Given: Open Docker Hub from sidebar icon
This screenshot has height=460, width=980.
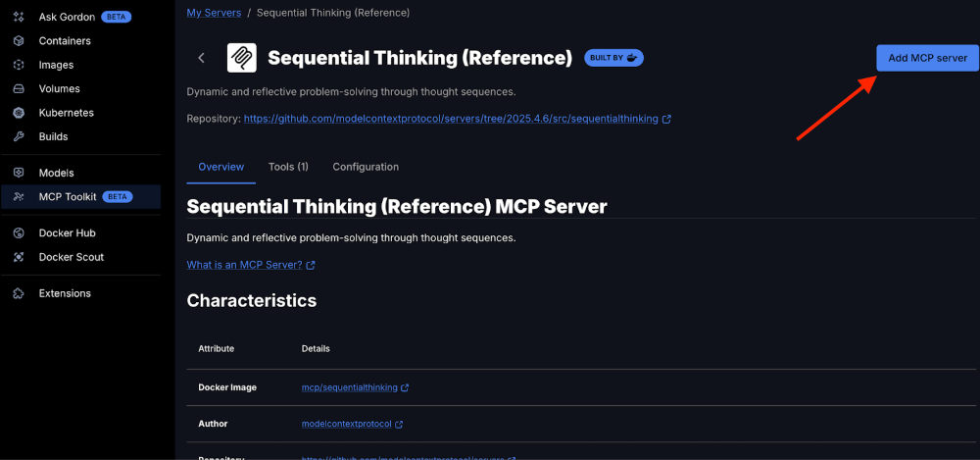Looking at the screenshot, I should pos(18,233).
